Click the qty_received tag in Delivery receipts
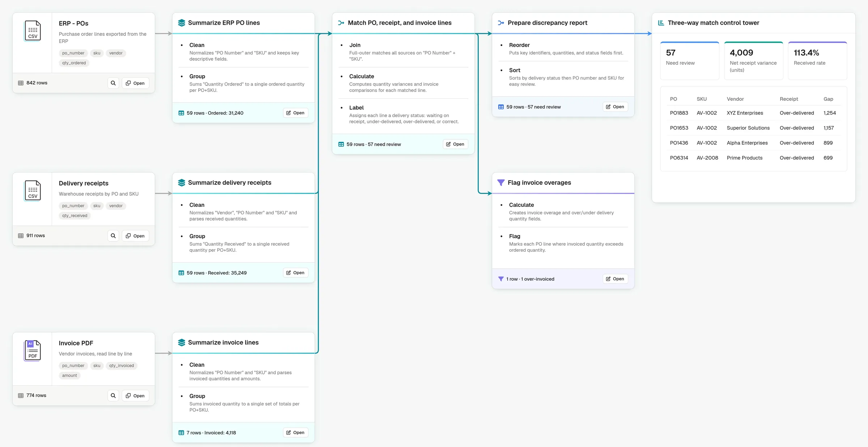This screenshot has height=447, width=868. pos(75,216)
